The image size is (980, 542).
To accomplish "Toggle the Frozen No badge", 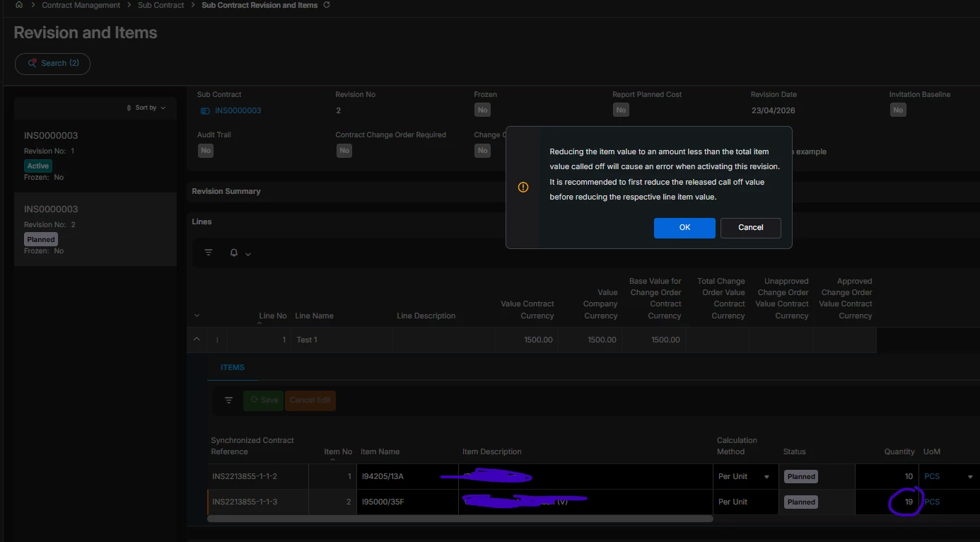I will click(x=482, y=110).
